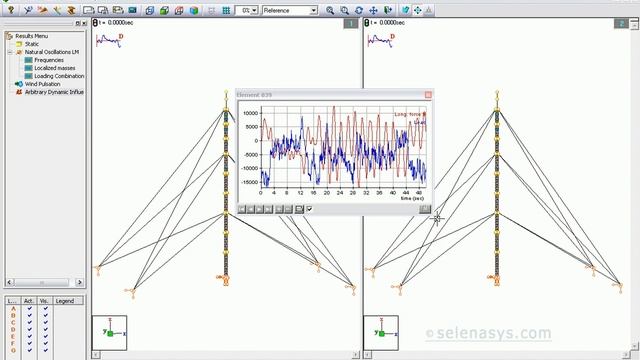The width and height of the screenshot is (640, 360).
Task: Click the Arbitrary Dynamic Influence icon
Action: pos(19,92)
